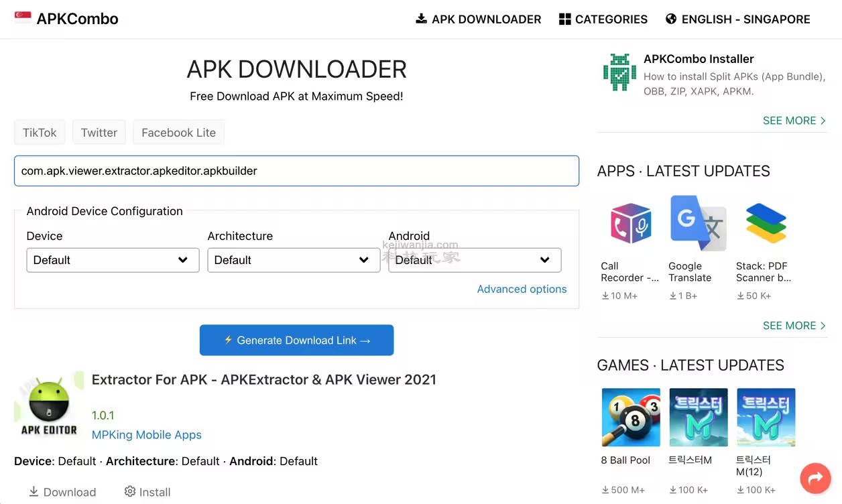
Task: Change language via English - Singapore
Action: tap(737, 19)
